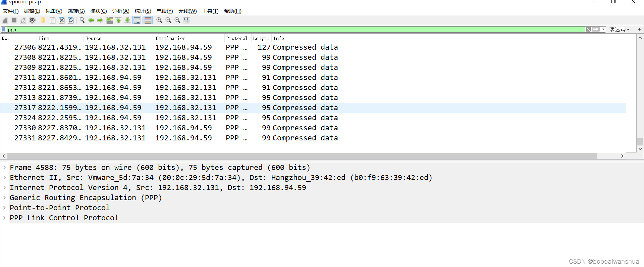
Task: Click horizontal scrollbar left arrow
Action: point(4,156)
